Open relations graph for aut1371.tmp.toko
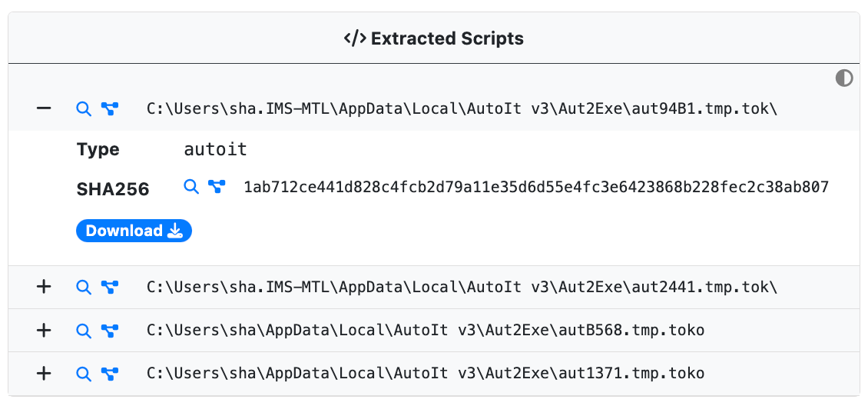Screen dimensions: 868x406 (x=110, y=374)
